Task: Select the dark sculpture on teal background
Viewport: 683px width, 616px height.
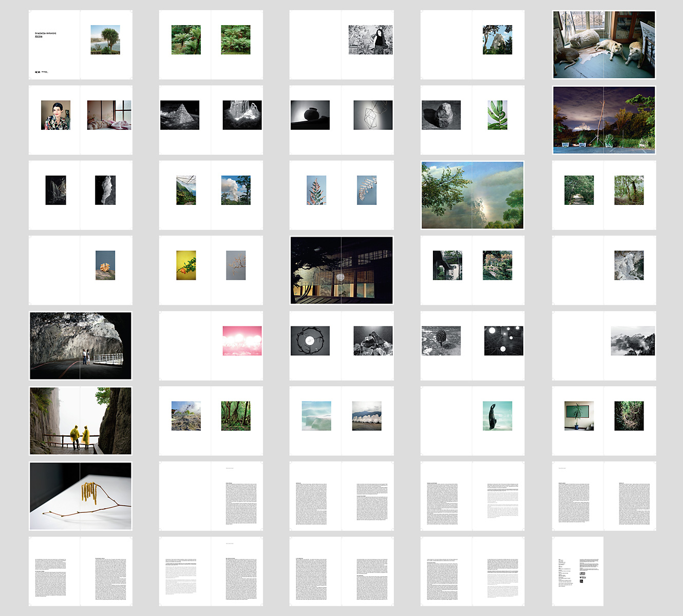Action: tap(497, 416)
